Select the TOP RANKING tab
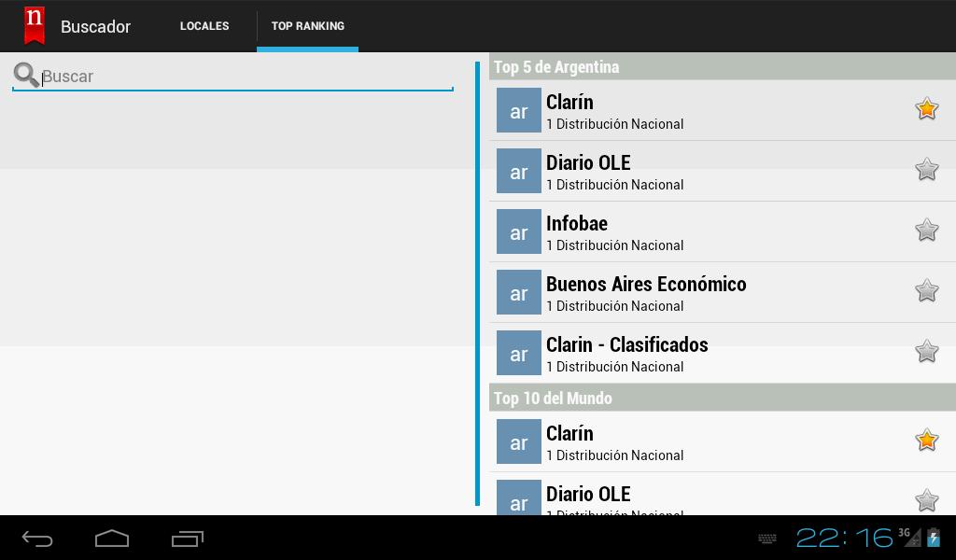 (x=307, y=26)
